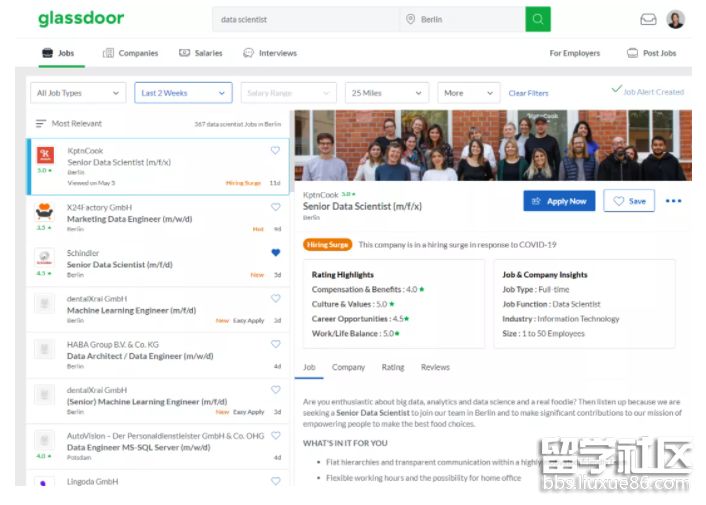Save X24Factory Marketing Data Engineer with heart
This screenshot has width=706, height=505.
276,207
